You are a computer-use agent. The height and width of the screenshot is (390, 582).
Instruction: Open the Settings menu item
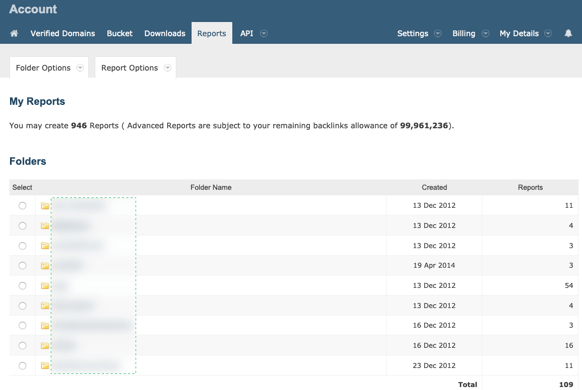click(412, 33)
